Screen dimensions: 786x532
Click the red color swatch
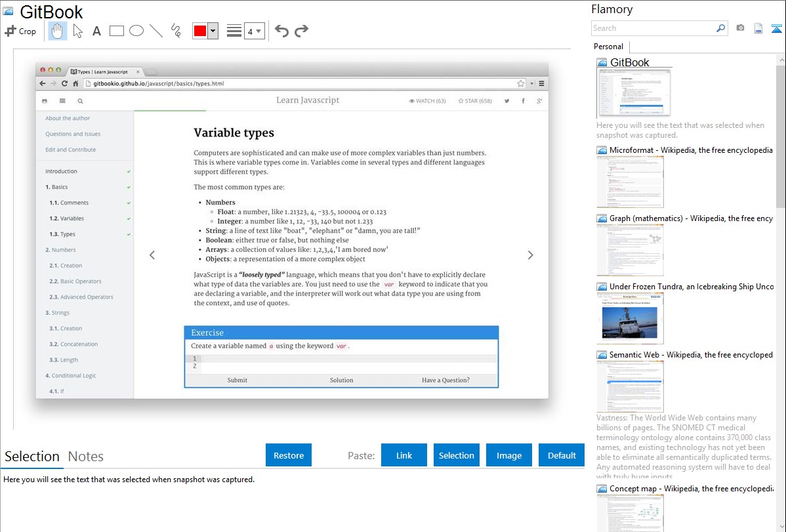coord(200,31)
